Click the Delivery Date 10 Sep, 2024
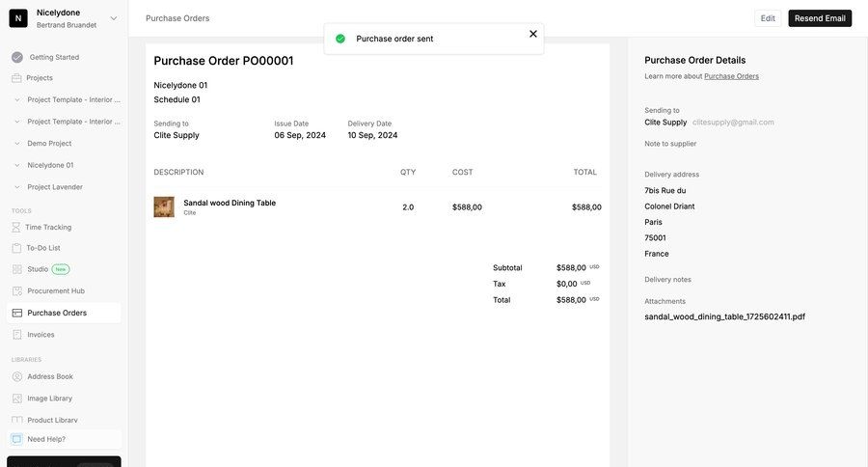This screenshot has height=467, width=868. pyautogui.click(x=372, y=135)
